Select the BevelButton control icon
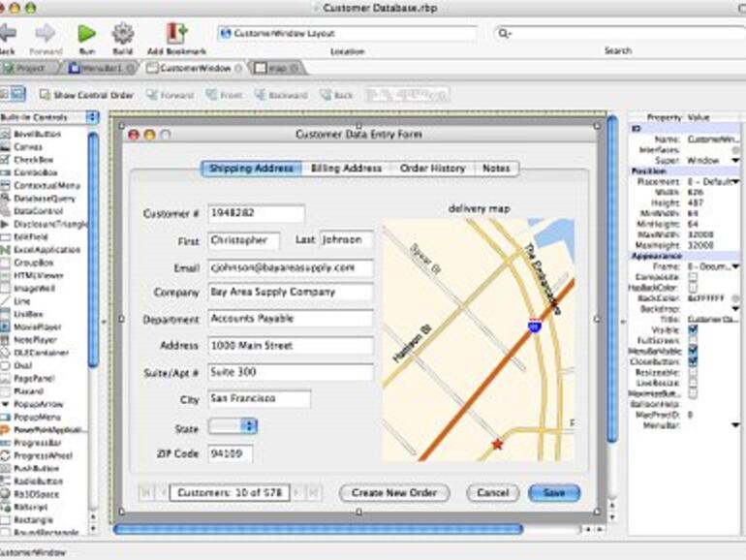Viewport: 746px width, 560px height. point(5,134)
